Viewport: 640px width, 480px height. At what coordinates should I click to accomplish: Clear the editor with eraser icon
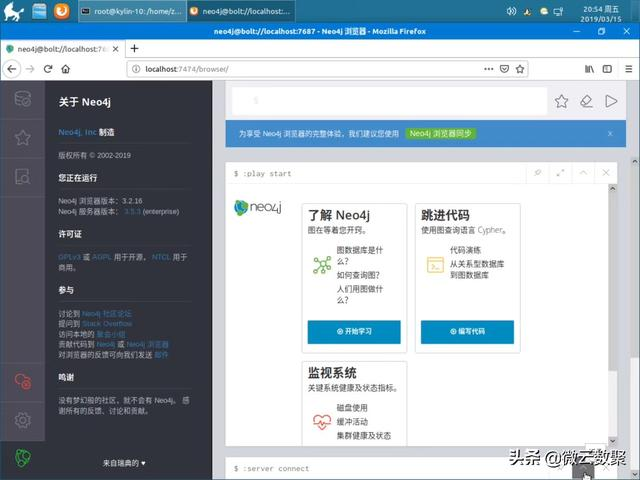pos(586,101)
